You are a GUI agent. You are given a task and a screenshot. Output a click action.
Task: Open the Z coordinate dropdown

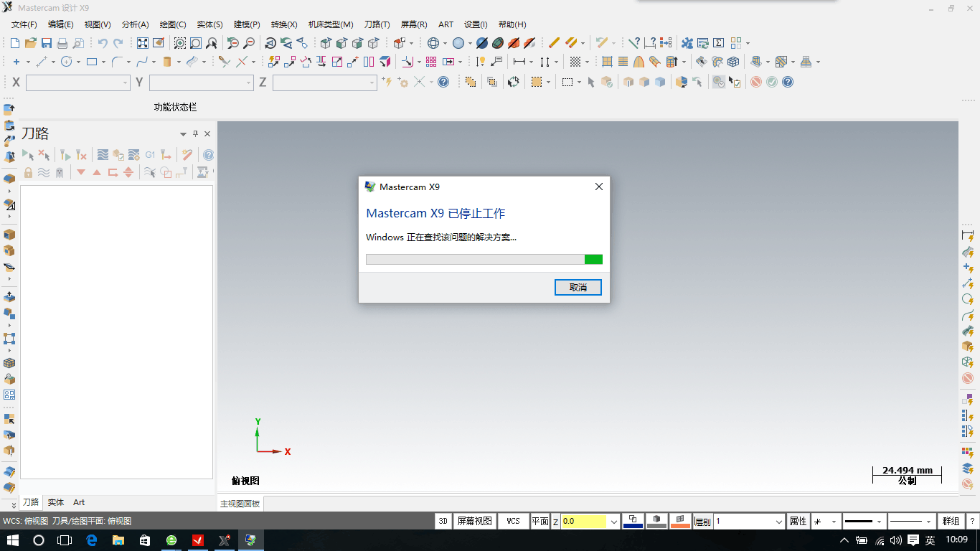coord(372,83)
